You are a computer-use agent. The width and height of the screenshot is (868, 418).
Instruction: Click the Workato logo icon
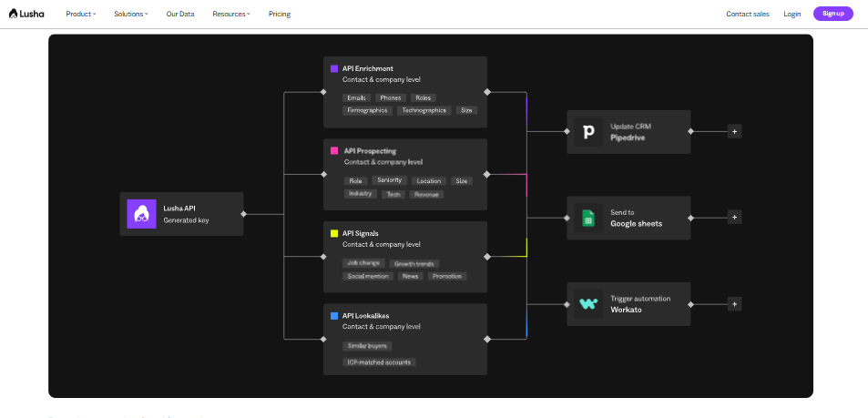point(589,304)
